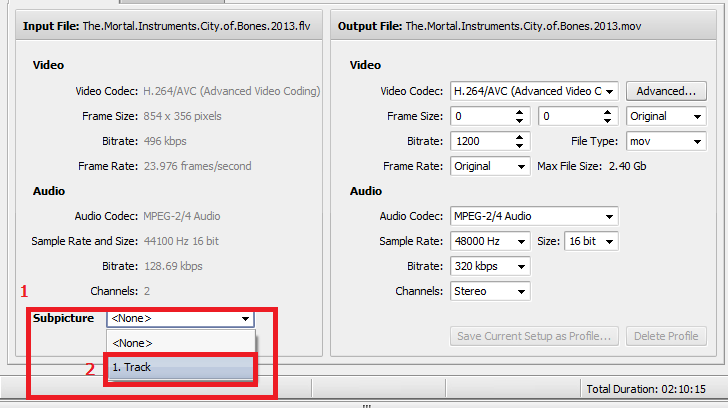Click the Delete Profile button
This screenshot has height=408, width=728.
pyautogui.click(x=666, y=336)
